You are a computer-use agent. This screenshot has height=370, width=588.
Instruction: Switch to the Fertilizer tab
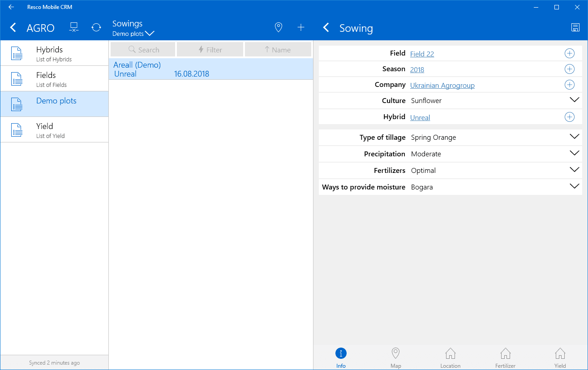pos(505,358)
